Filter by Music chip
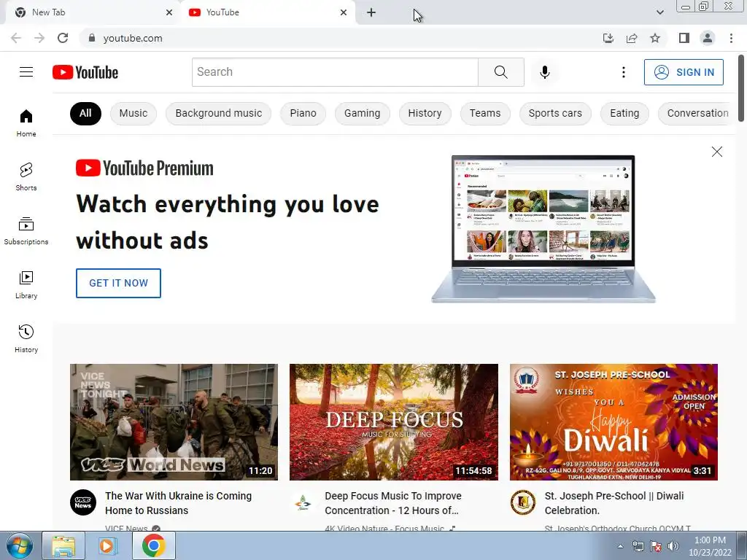This screenshot has height=560, width=747. coord(133,113)
